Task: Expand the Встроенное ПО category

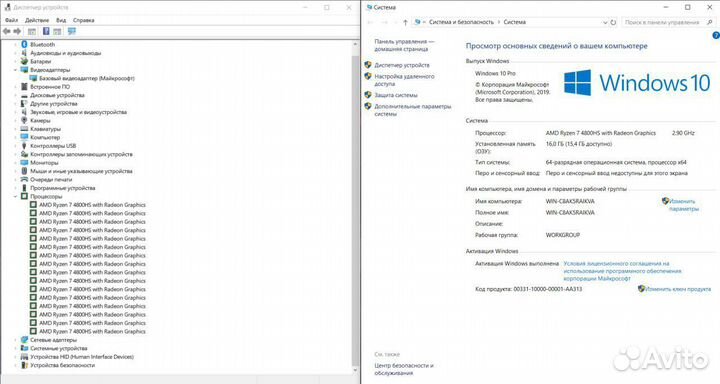Action: (x=15, y=87)
